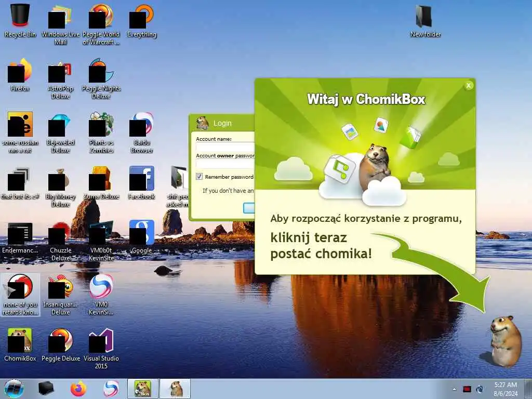Switch to ChomikBox Box taskbar button
The image size is (532, 399).
(142, 389)
